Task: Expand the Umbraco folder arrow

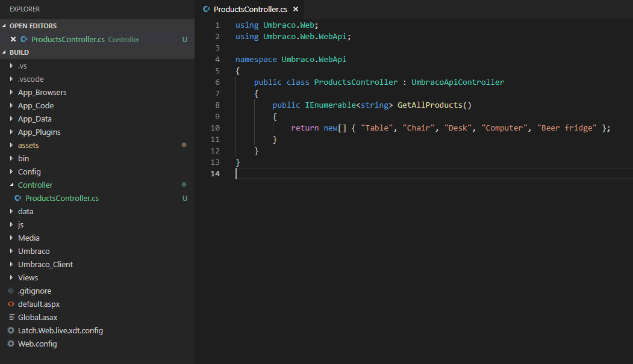Action: [11, 251]
